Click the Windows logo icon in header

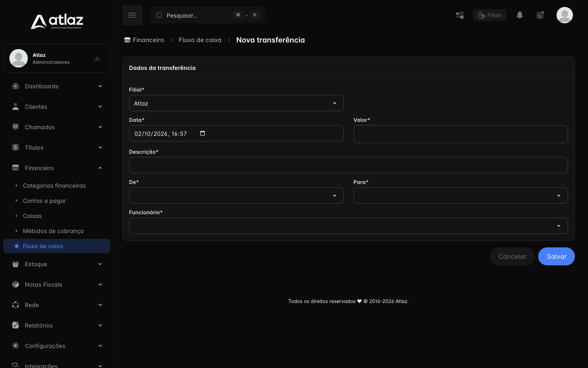pos(460,15)
